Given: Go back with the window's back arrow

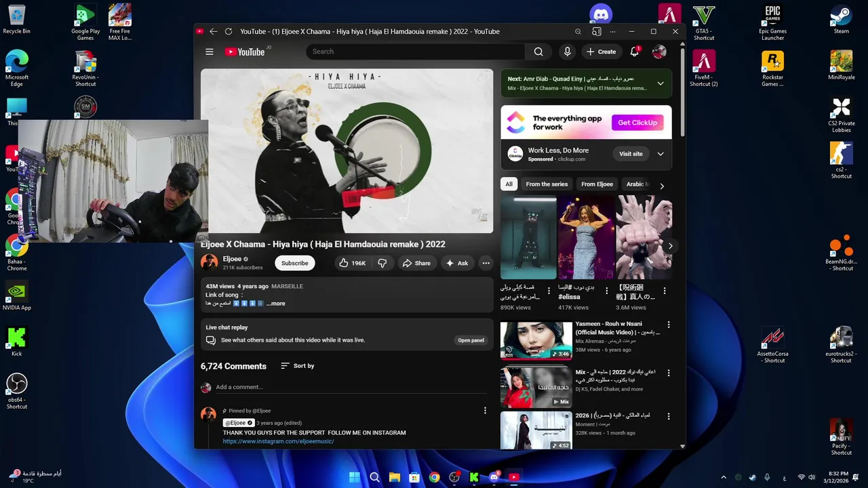Looking at the screenshot, I should pyautogui.click(x=214, y=31).
